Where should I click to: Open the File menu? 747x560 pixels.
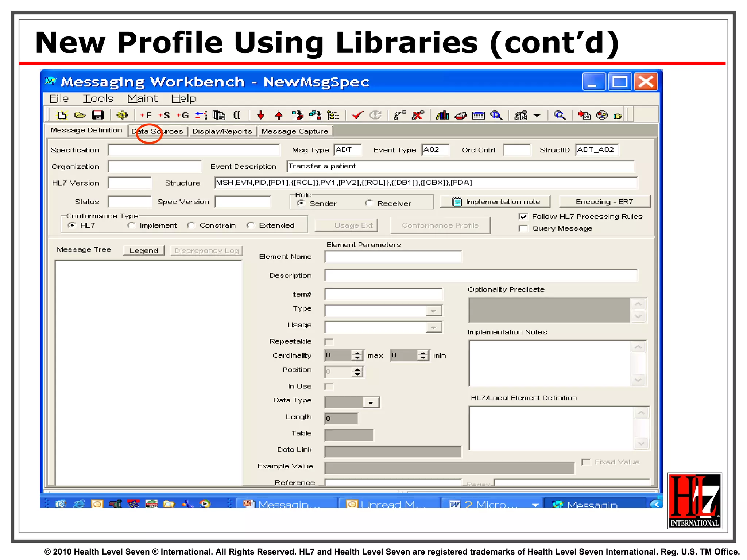point(59,98)
